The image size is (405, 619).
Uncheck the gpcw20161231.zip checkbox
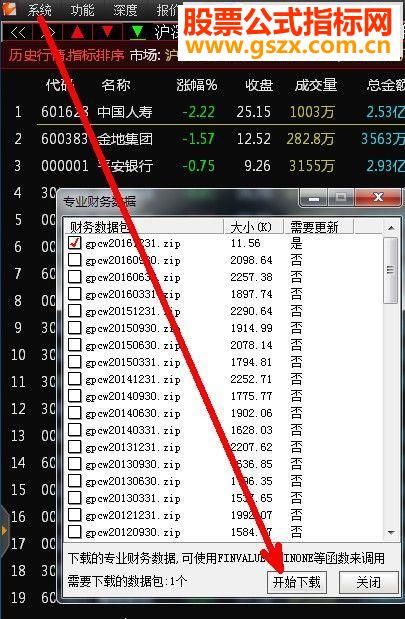pos(75,242)
